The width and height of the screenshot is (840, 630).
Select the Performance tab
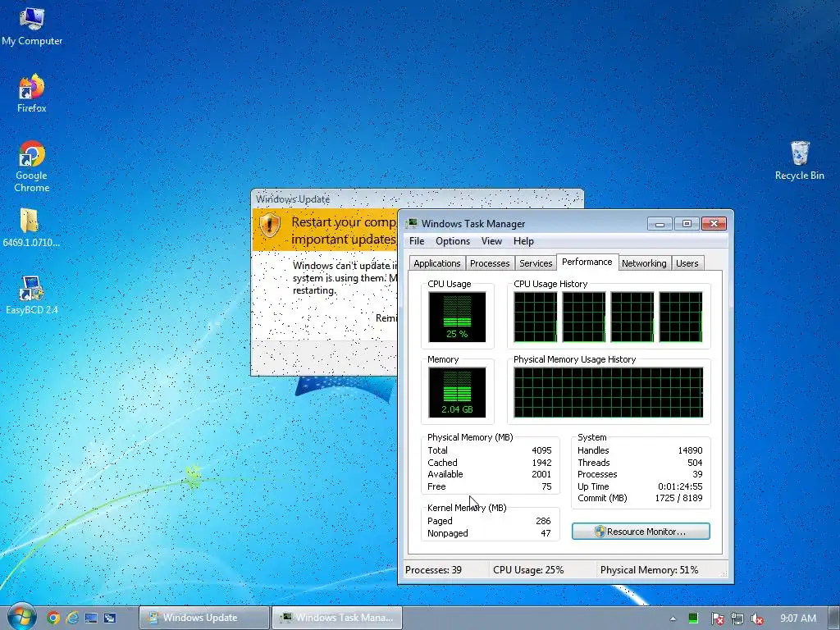587,262
